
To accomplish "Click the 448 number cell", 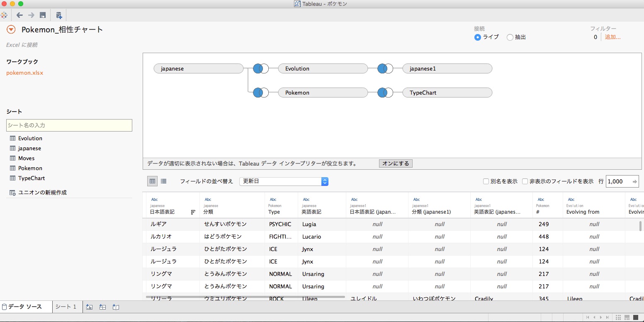I will click(x=547, y=237).
